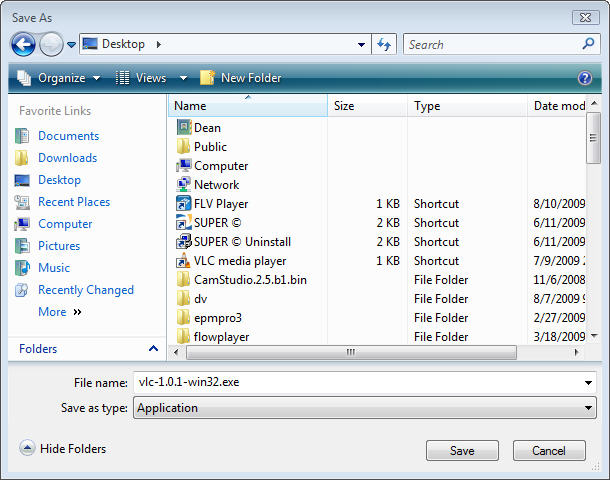Screen dimensions: 610x480
Task: Open the Desktop favorite link
Action: pos(60,180)
